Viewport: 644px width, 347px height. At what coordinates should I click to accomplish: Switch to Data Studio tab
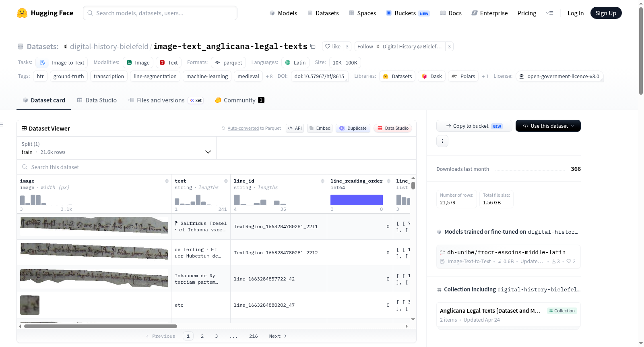pyautogui.click(x=97, y=100)
